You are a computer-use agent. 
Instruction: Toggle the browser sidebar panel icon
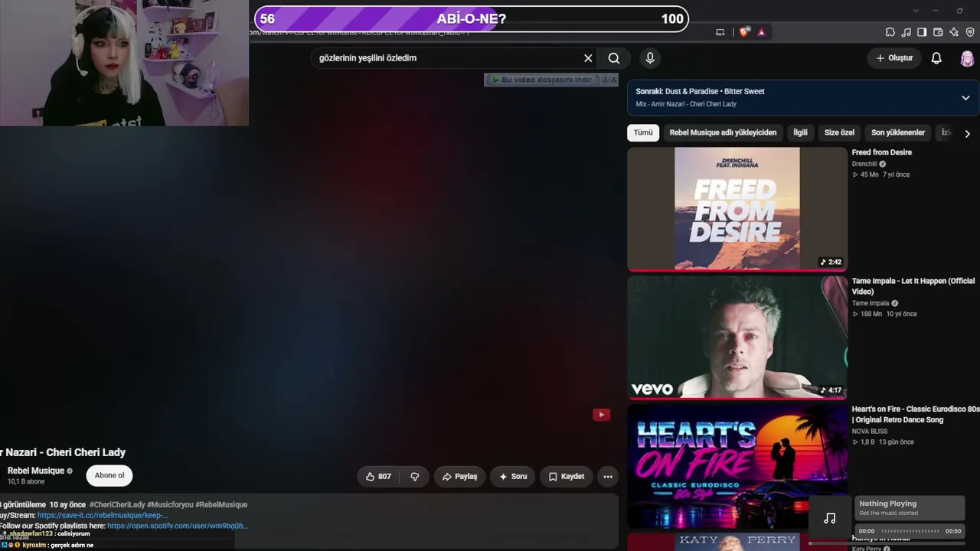[x=922, y=32]
